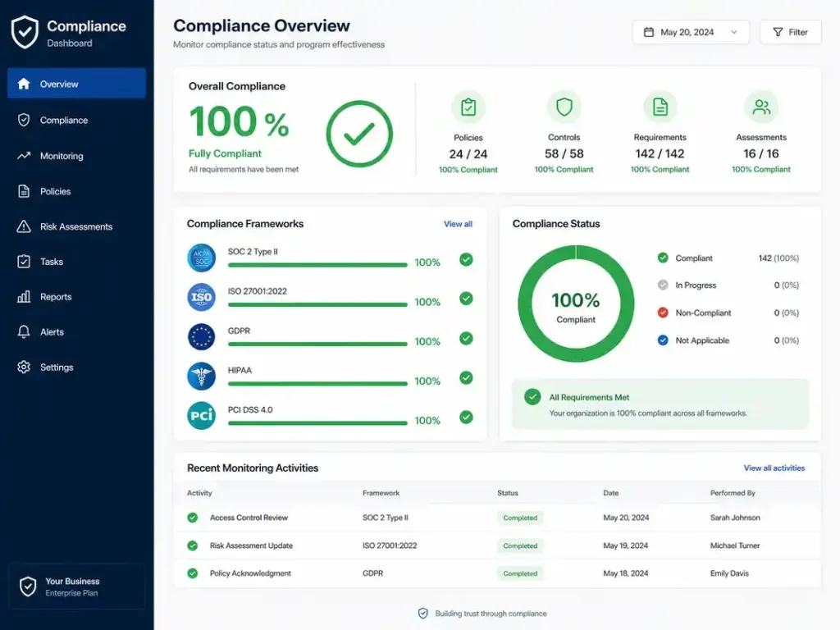Click View all activities link
This screenshot has height=630, width=840.
(x=774, y=468)
